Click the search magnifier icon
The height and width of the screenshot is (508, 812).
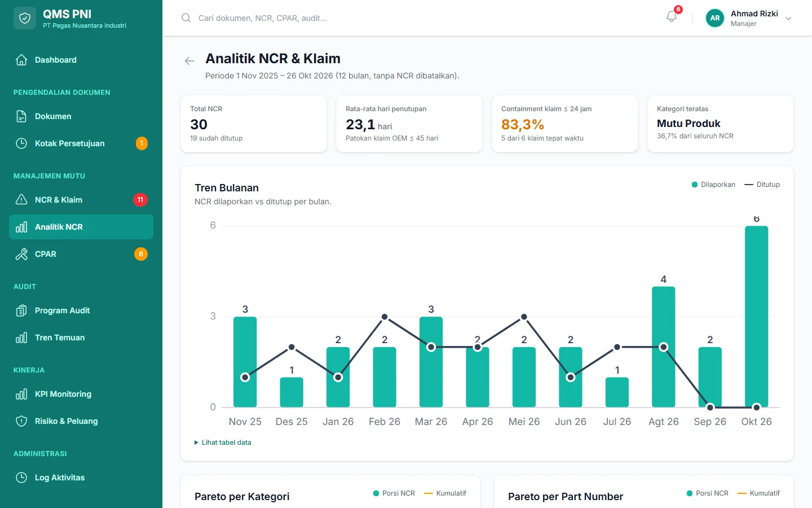[186, 18]
